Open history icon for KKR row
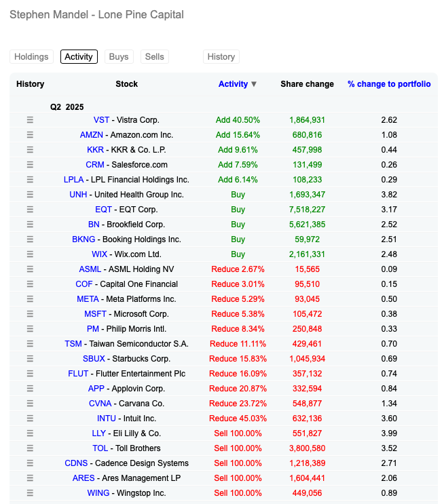Viewport: 444px width, 504px height. (x=30, y=150)
